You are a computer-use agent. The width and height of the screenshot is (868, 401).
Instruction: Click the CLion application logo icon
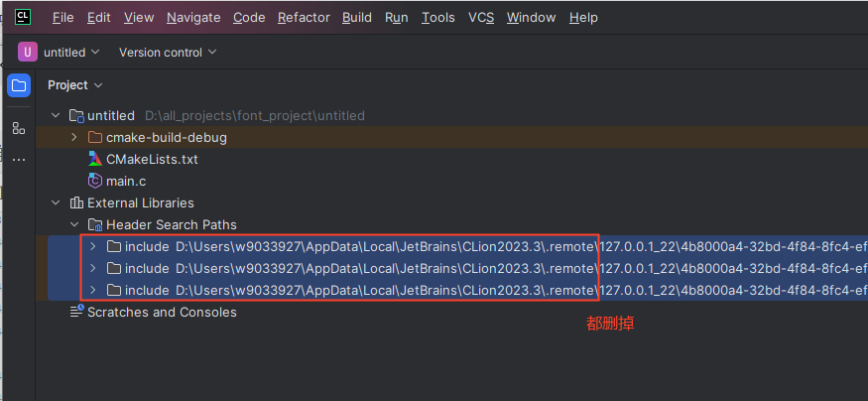23,17
